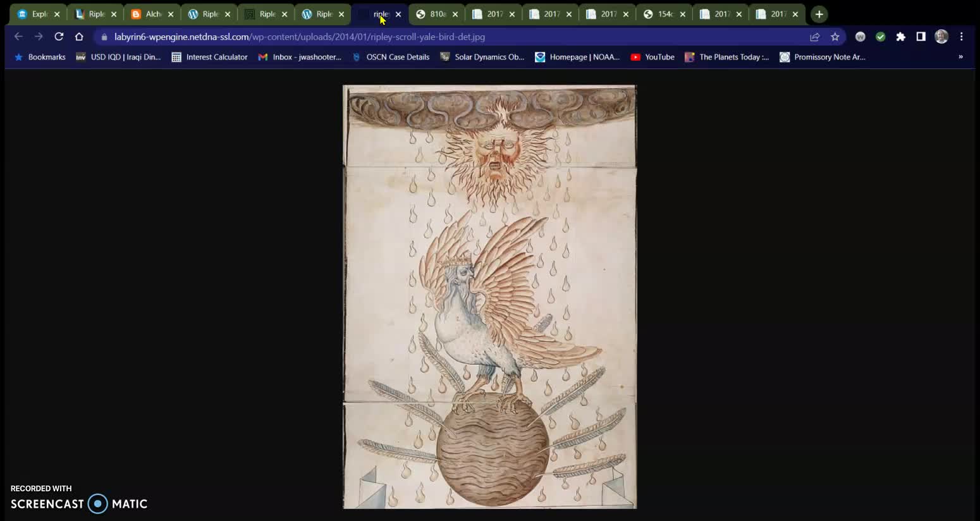The height and width of the screenshot is (521, 980).
Task: Open the Promissory Note Ar... bookmark
Action: click(823, 57)
